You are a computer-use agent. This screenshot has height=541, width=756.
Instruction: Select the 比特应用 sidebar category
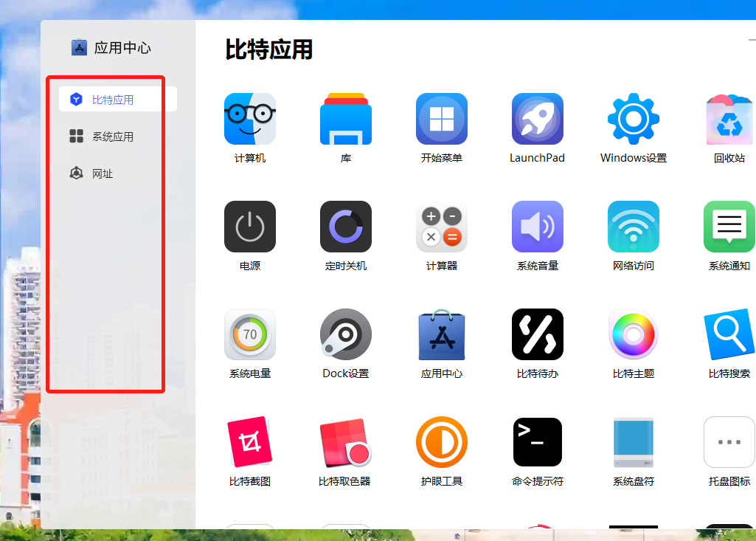[x=118, y=99]
